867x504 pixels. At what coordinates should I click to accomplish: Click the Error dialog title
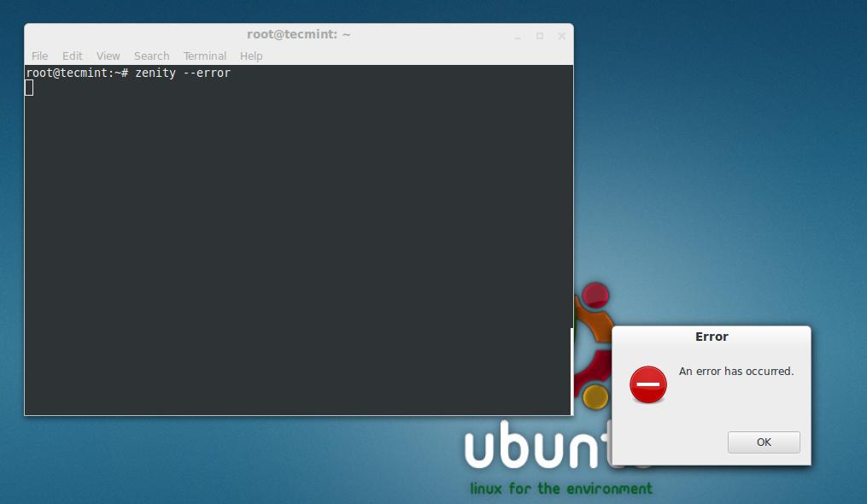[712, 337]
